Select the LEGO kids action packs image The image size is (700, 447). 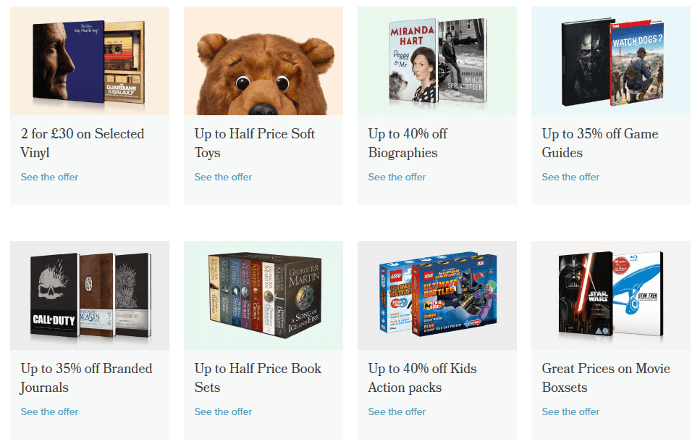(x=437, y=295)
